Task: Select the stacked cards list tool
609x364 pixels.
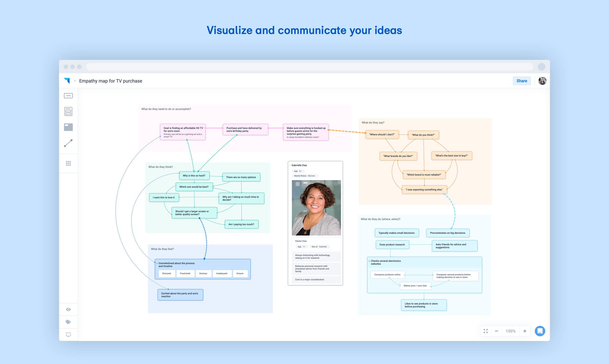Action: 68,111
